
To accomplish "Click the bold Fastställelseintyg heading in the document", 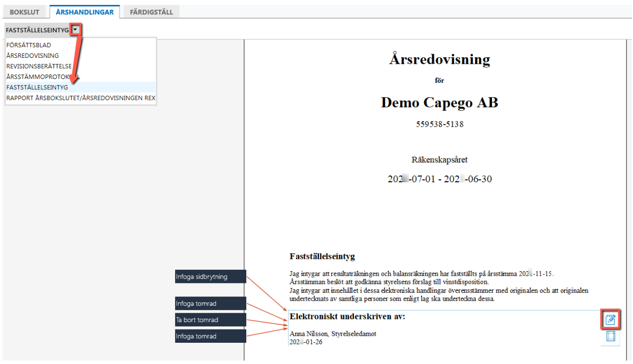I will tap(322, 257).
